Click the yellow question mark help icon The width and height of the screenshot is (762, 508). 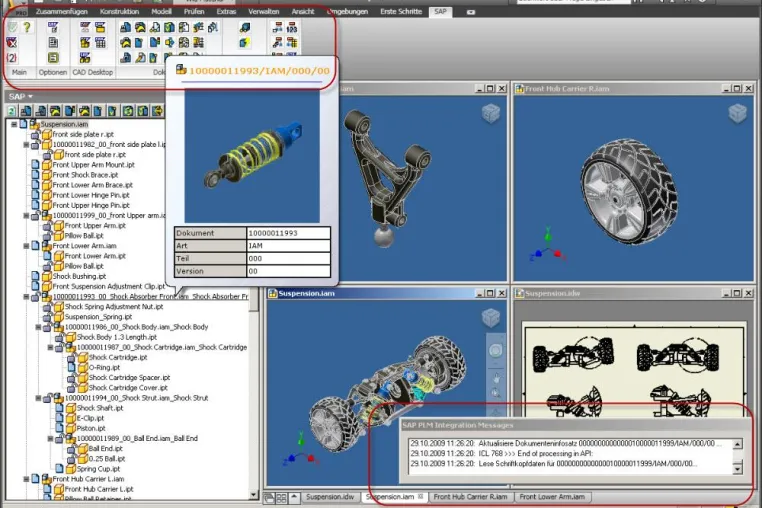point(27,27)
